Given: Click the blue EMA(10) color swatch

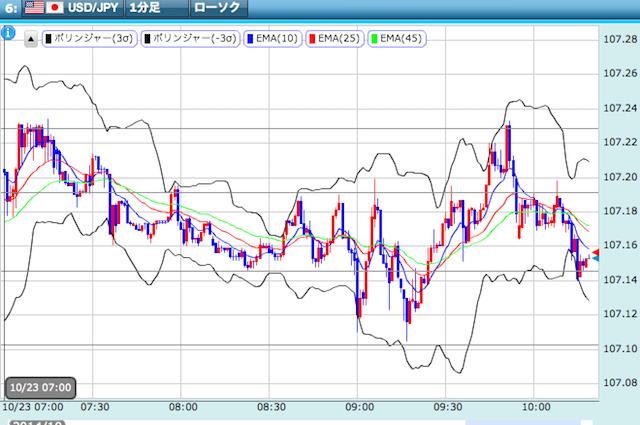Looking at the screenshot, I should click(250, 39).
